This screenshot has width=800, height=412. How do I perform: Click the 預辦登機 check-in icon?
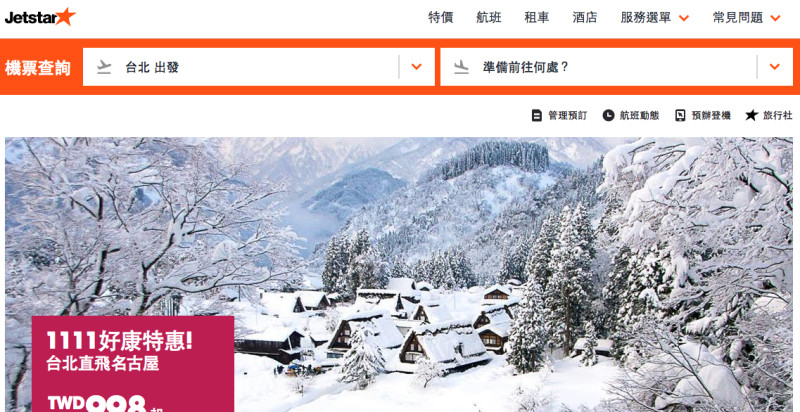[680, 115]
